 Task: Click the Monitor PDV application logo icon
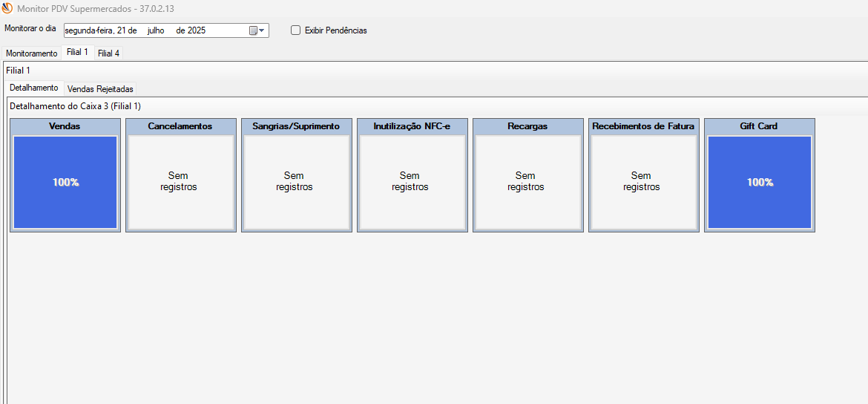[x=7, y=9]
